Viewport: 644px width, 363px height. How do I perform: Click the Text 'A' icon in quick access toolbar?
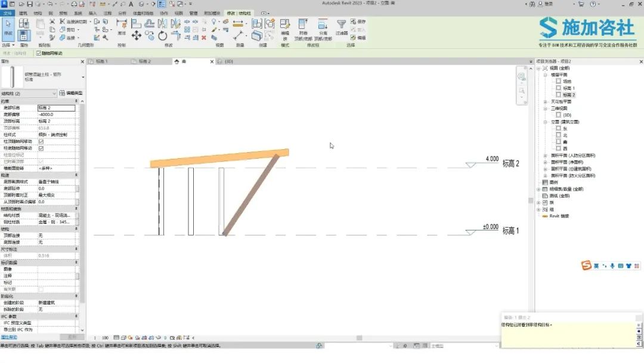coord(131,4)
